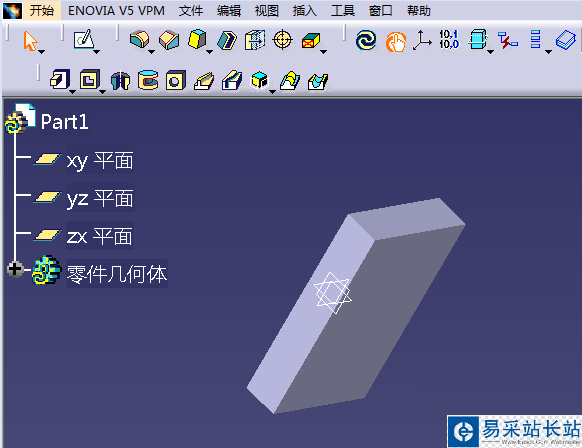The height and width of the screenshot is (448, 582).
Task: Open the 开始 menu
Action: (42, 10)
